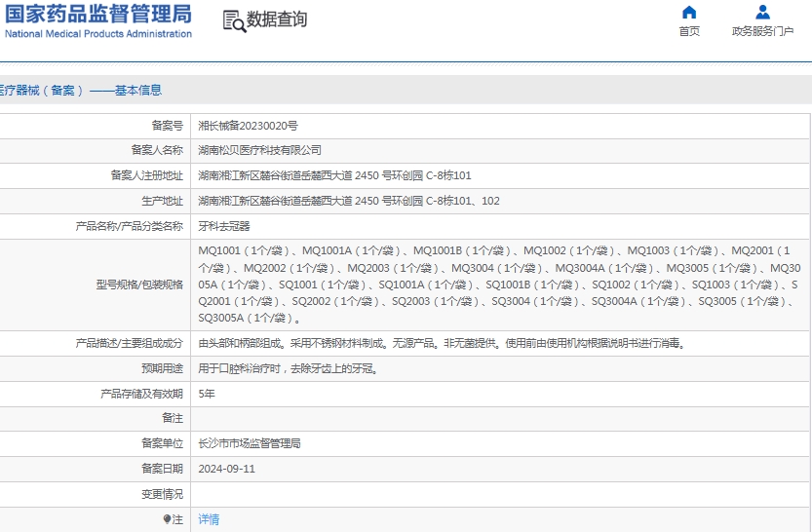Click the 型号规格/包装规格 row label
Screen dimensions: 812x532
coord(139,285)
